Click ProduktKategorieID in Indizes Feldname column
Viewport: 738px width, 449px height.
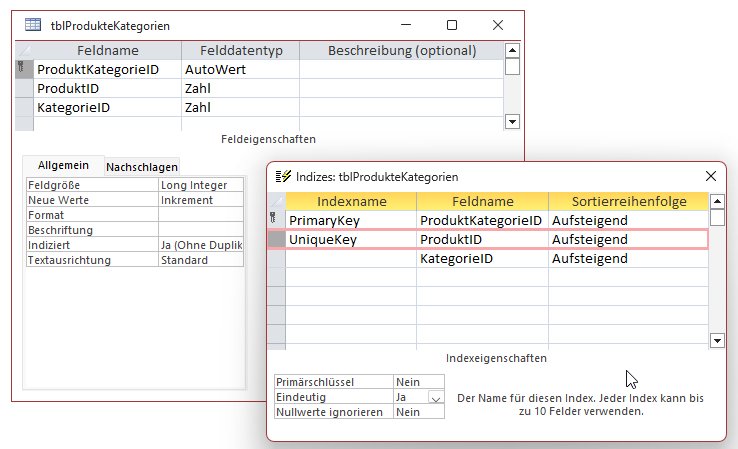tap(482, 220)
